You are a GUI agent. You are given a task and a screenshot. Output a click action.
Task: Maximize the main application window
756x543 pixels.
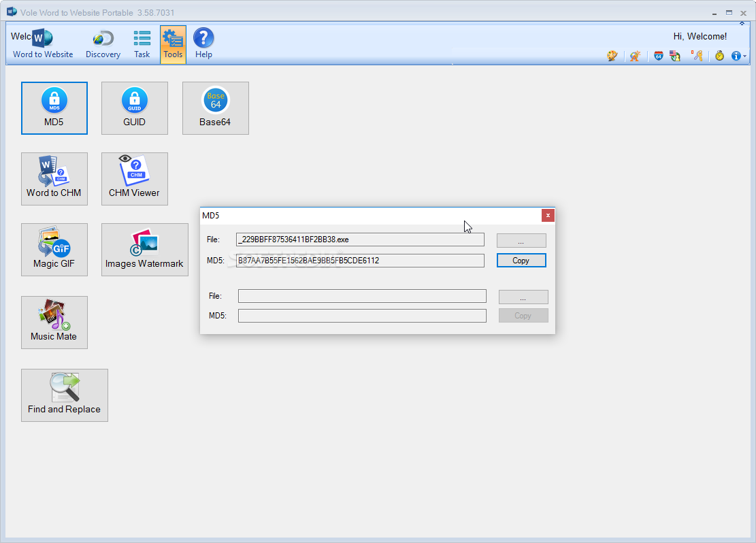(x=729, y=13)
